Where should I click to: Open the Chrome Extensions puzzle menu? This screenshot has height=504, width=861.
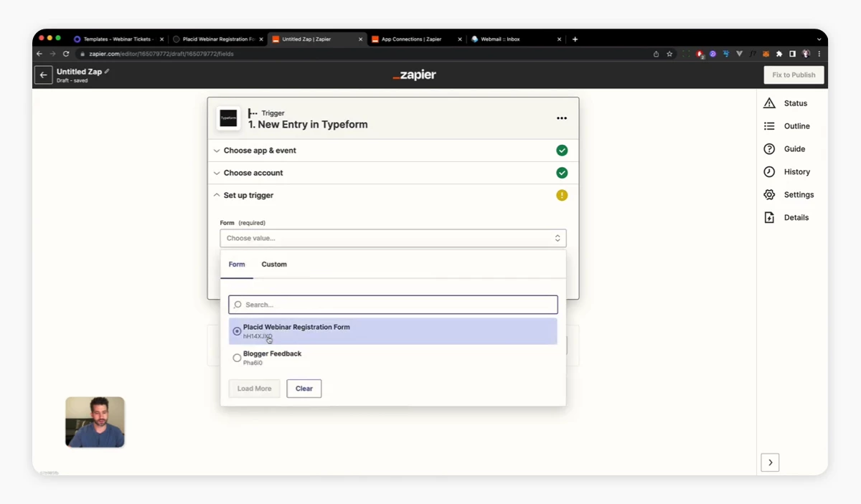click(779, 54)
